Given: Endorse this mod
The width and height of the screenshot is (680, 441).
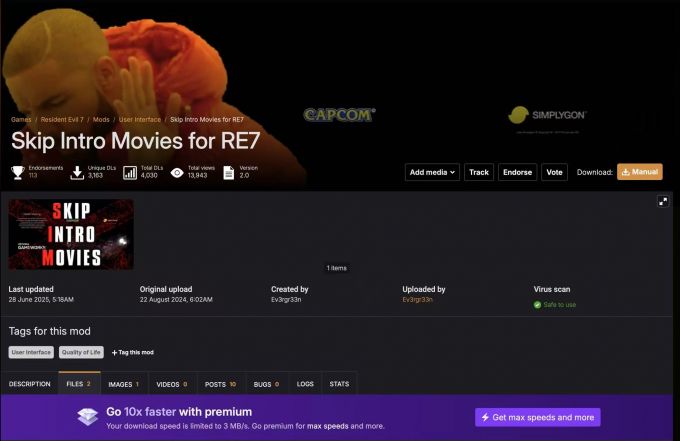Looking at the screenshot, I should coord(517,172).
